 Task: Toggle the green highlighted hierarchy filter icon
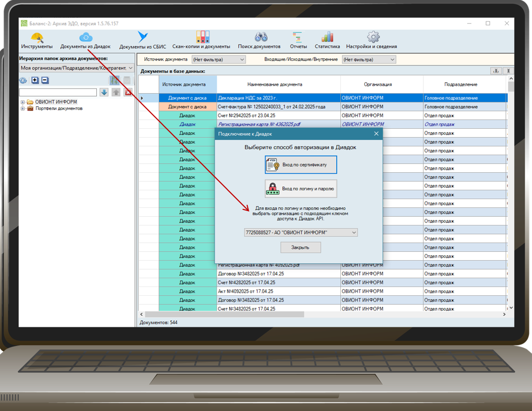pyautogui.click(x=114, y=80)
